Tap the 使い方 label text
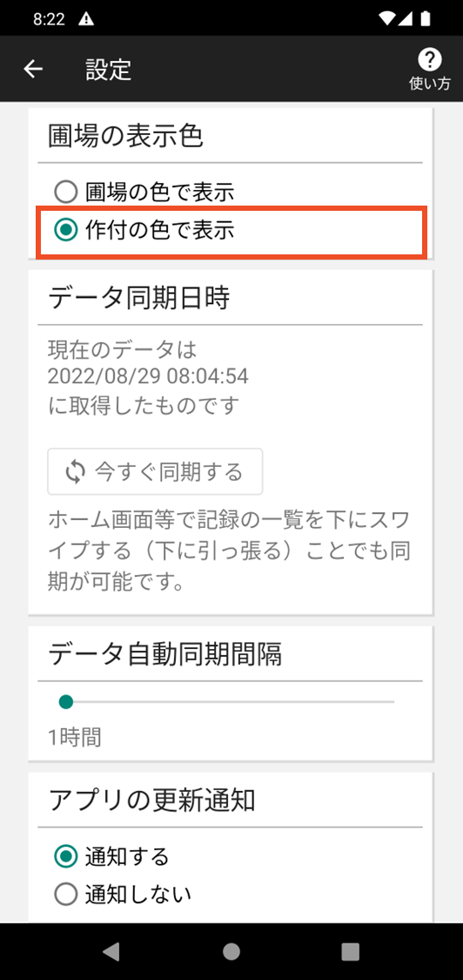 [x=430, y=84]
